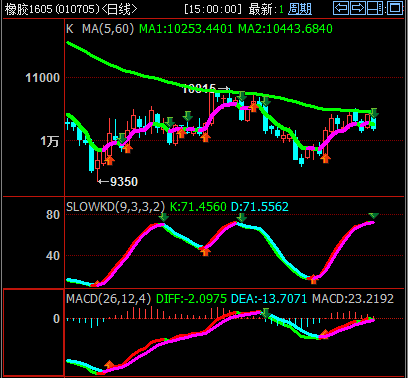Click the single window view icon
The image size is (408, 378).
click(x=395, y=8)
